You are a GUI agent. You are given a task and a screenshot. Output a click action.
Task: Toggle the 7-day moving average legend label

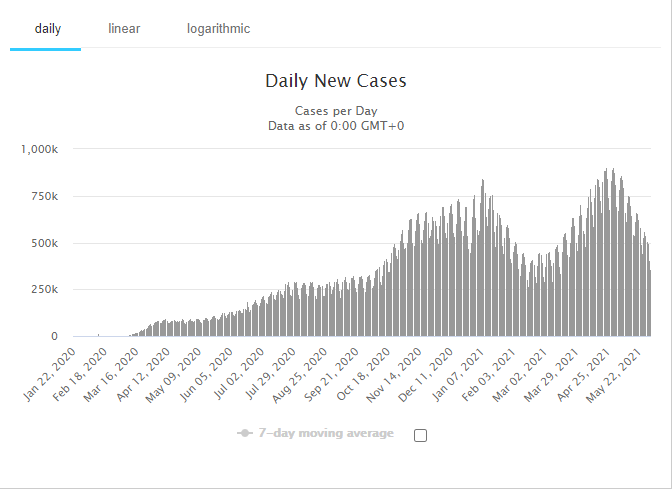tap(326, 433)
